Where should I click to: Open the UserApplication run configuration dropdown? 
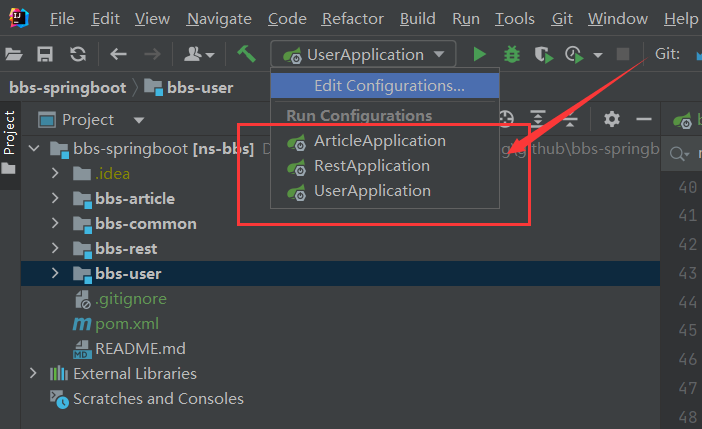click(364, 55)
